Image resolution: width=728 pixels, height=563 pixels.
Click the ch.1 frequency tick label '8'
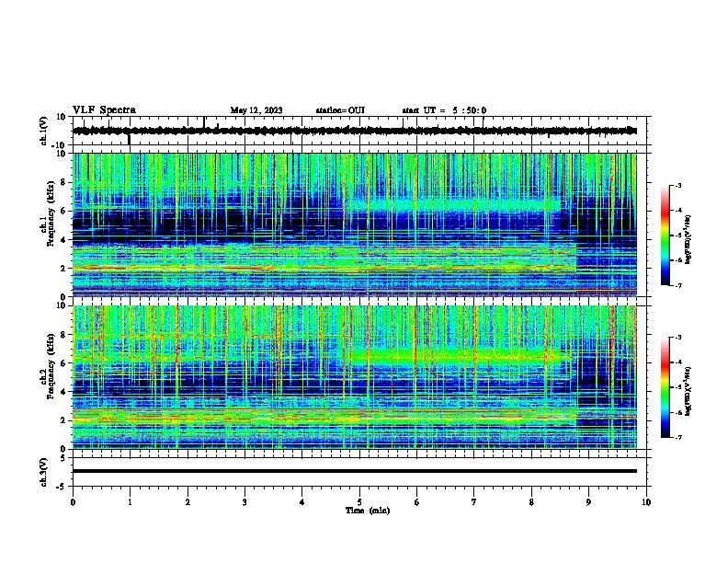64,182
